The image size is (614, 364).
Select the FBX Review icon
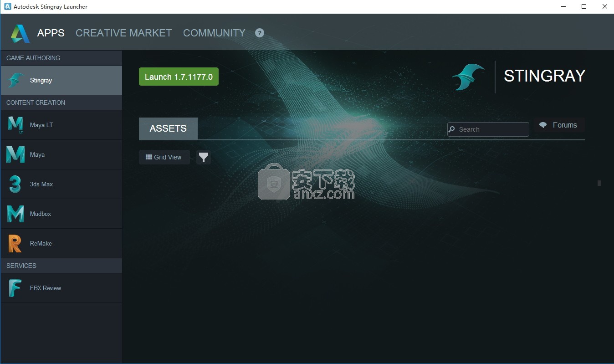[15, 288]
